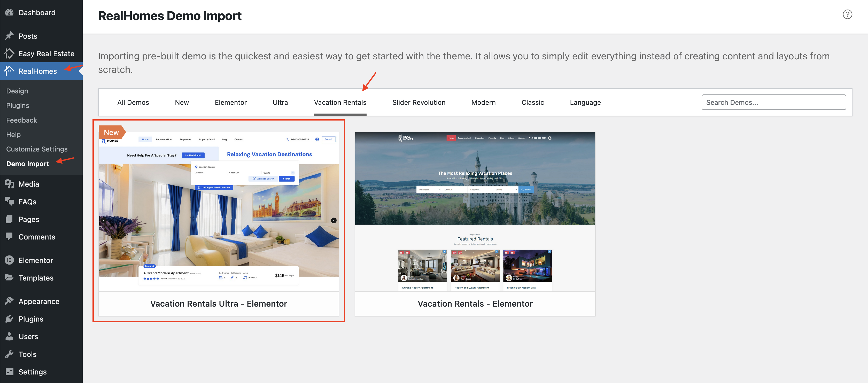Image resolution: width=868 pixels, height=383 pixels.
Task: Click the New badge on Ultra demo
Action: [x=112, y=132]
